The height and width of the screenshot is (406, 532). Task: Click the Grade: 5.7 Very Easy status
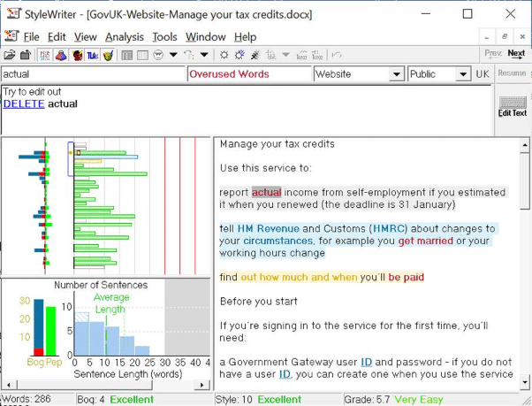[393, 399]
